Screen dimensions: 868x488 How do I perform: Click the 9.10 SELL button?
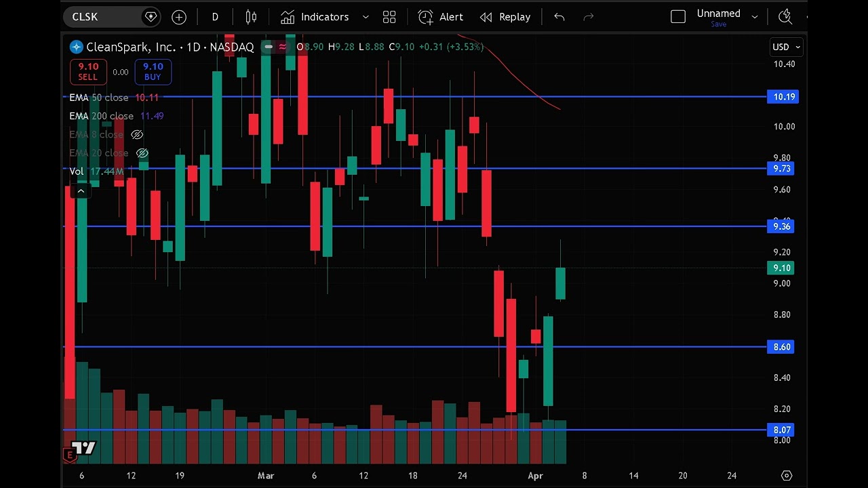click(x=88, y=71)
